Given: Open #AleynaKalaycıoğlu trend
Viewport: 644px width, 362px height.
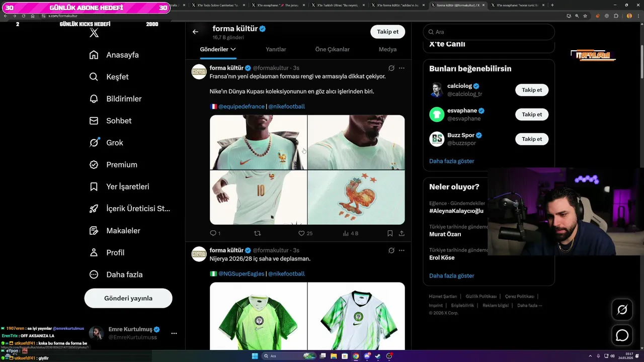Looking at the screenshot, I should click(456, 211).
